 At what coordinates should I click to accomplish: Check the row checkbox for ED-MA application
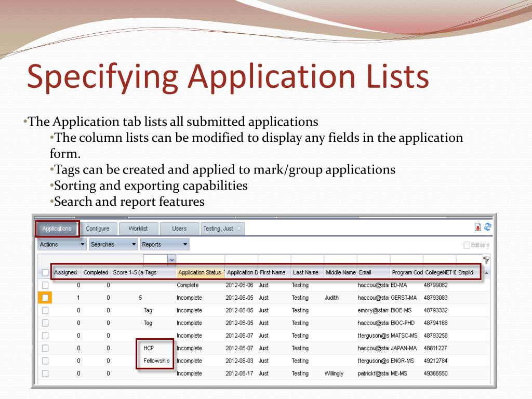coord(45,285)
